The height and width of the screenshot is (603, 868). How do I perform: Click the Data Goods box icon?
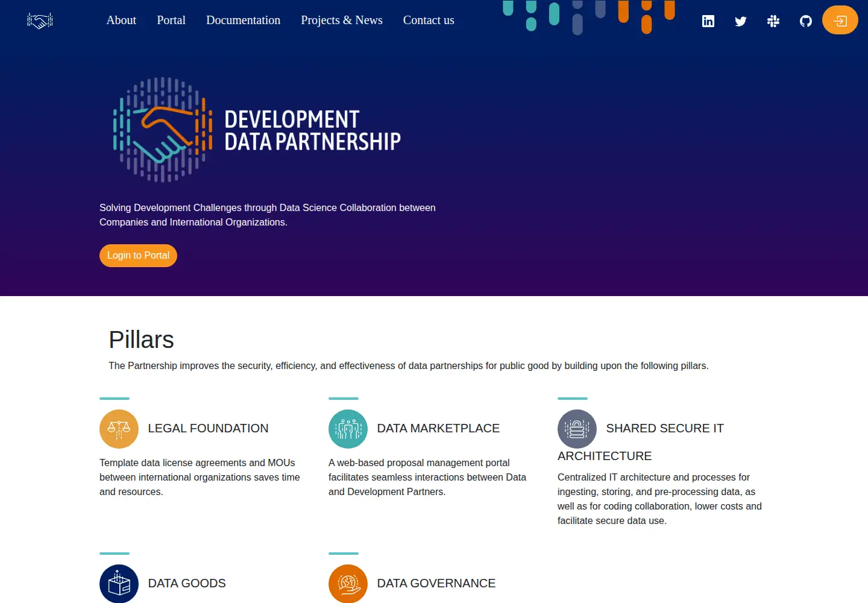[119, 584]
